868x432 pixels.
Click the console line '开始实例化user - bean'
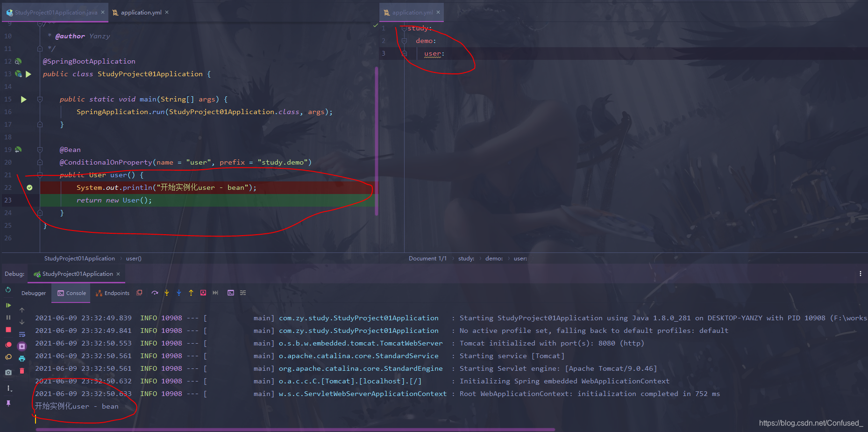pos(77,406)
